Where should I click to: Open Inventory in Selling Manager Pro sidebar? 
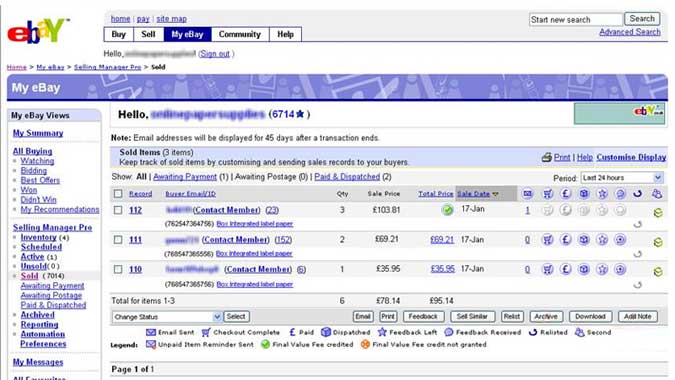pyautogui.click(x=39, y=238)
